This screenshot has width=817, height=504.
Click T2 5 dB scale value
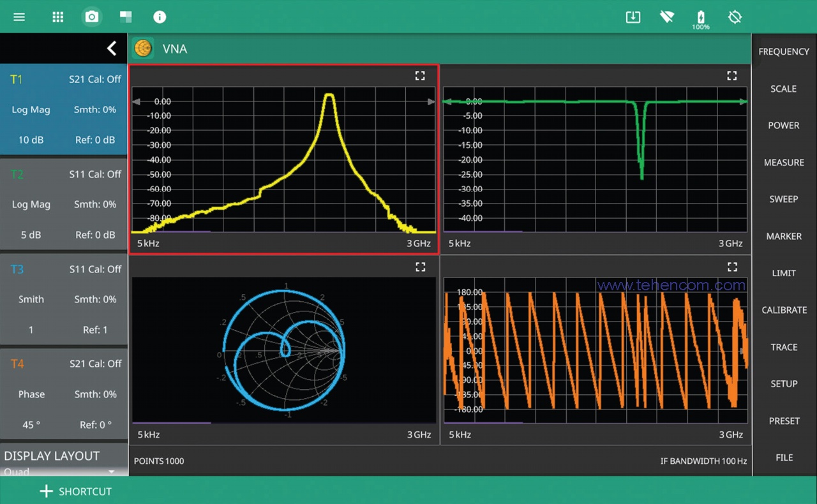coord(31,235)
